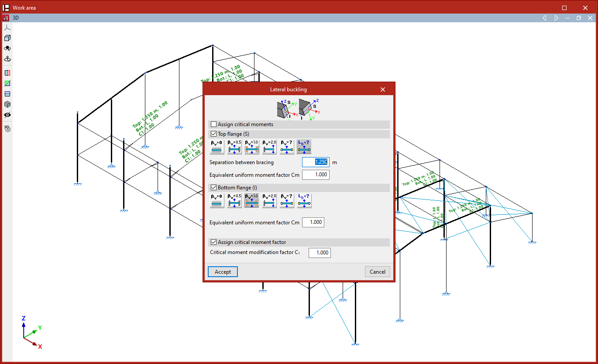Click 'Critical moment modification factor C₁' label
The height and width of the screenshot is (364, 598).
(255, 253)
